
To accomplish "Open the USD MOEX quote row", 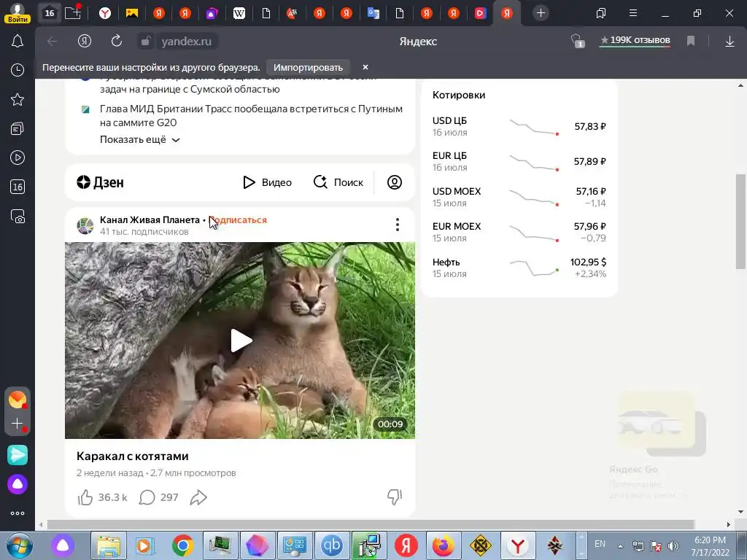I will tap(519, 197).
